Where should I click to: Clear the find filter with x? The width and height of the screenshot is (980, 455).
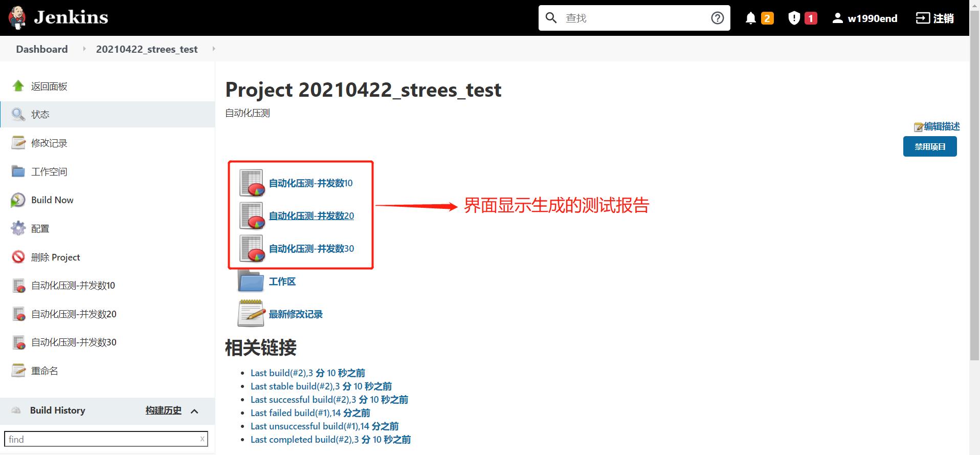[203, 439]
